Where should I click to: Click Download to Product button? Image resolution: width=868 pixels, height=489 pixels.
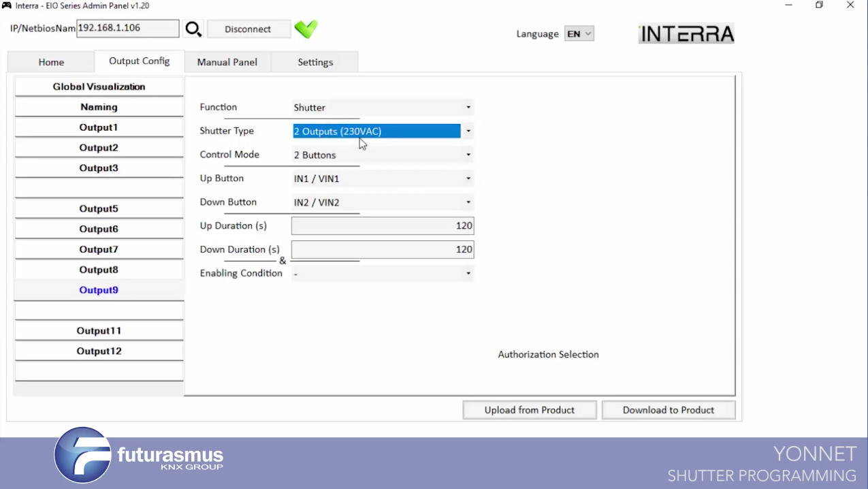click(668, 410)
